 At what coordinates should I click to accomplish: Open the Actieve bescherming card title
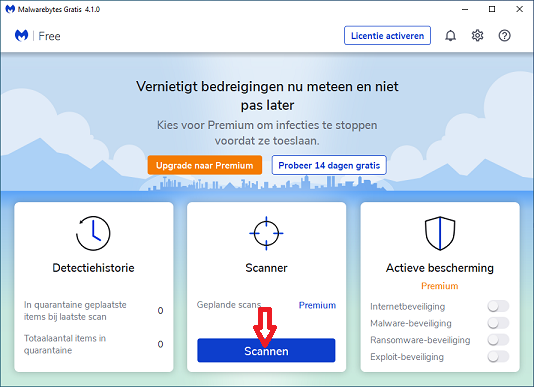(440, 268)
